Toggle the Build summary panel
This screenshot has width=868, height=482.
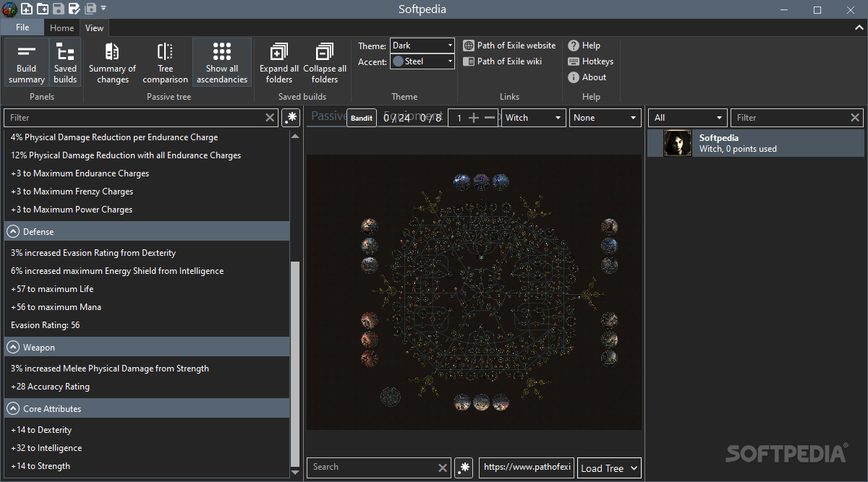(27, 63)
